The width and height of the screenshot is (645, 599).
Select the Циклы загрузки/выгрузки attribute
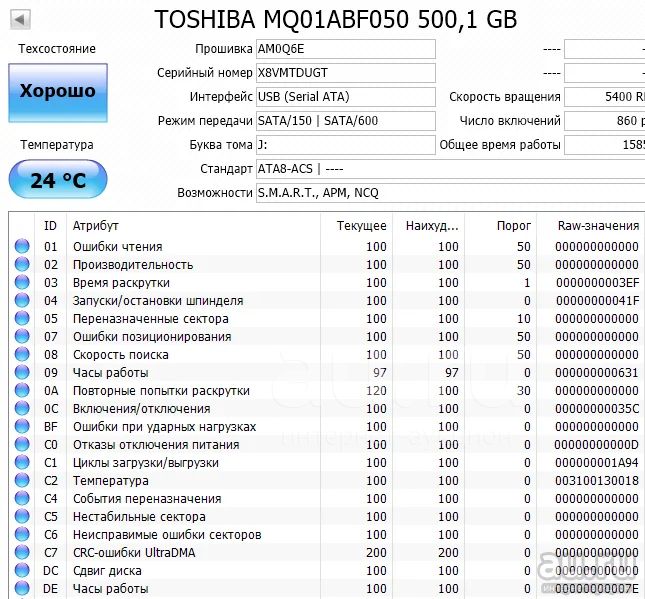coord(146,463)
